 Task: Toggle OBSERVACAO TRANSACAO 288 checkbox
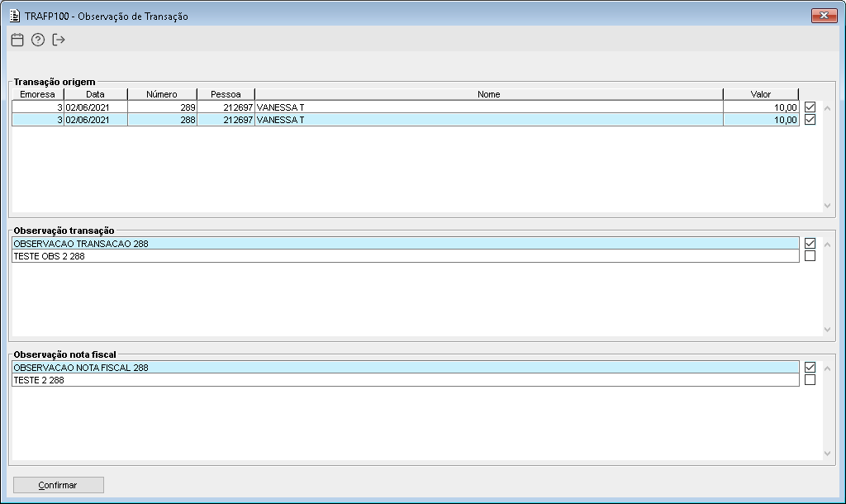click(x=810, y=244)
